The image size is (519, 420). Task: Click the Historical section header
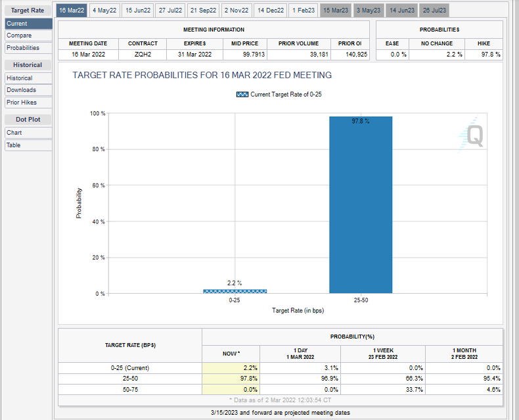(28, 65)
